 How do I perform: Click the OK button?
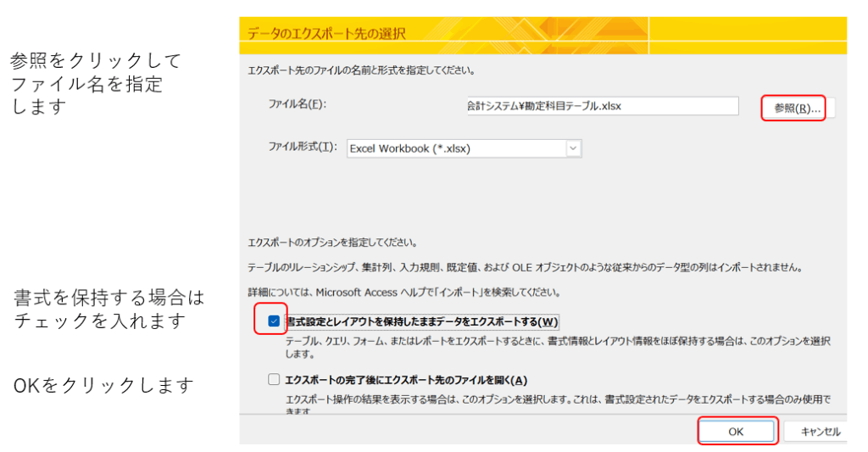click(736, 431)
